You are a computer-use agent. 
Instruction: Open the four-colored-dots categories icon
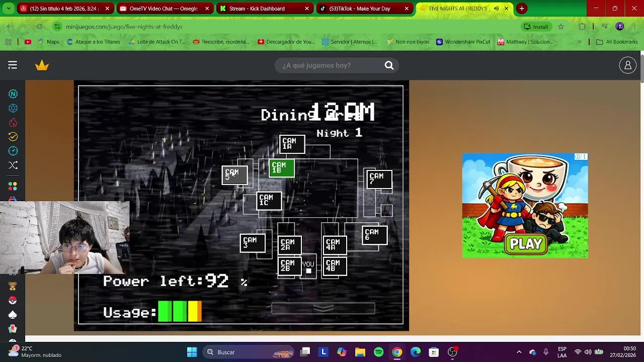pyautogui.click(x=13, y=186)
